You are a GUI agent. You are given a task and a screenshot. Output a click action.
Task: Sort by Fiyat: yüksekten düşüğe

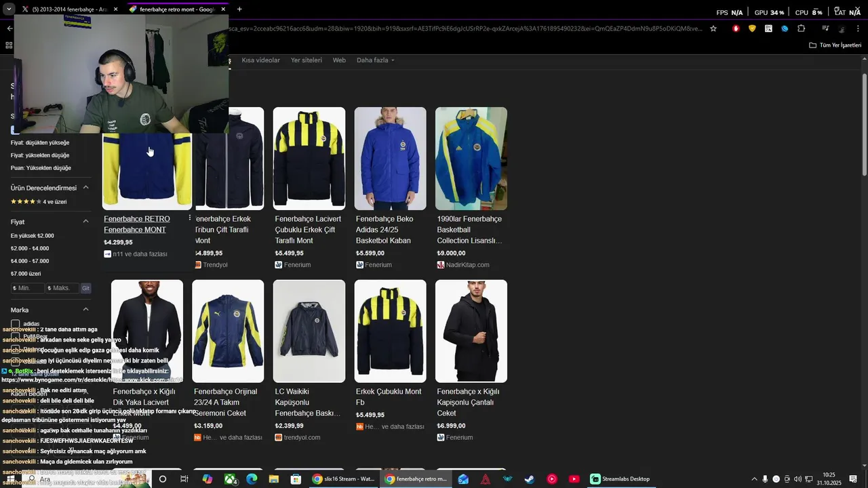pos(40,155)
